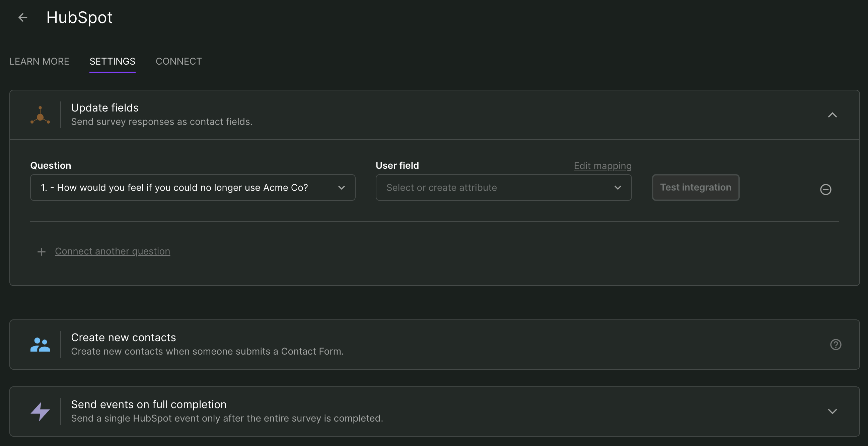Select the Settings tab
The image size is (868, 446).
(112, 61)
